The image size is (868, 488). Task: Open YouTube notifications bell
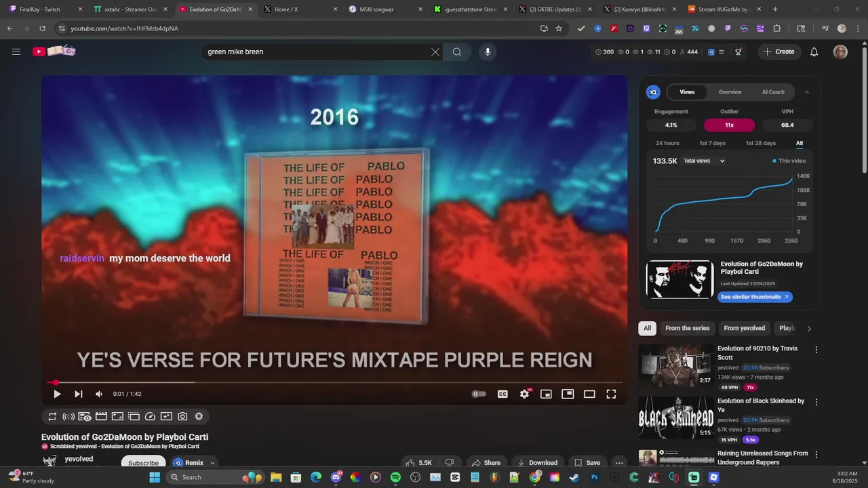click(814, 52)
